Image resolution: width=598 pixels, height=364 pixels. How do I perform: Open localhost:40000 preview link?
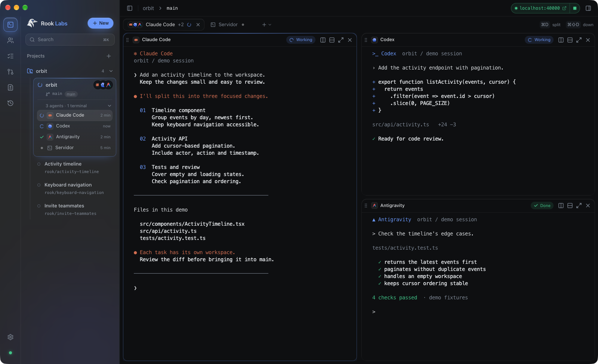(x=540, y=8)
